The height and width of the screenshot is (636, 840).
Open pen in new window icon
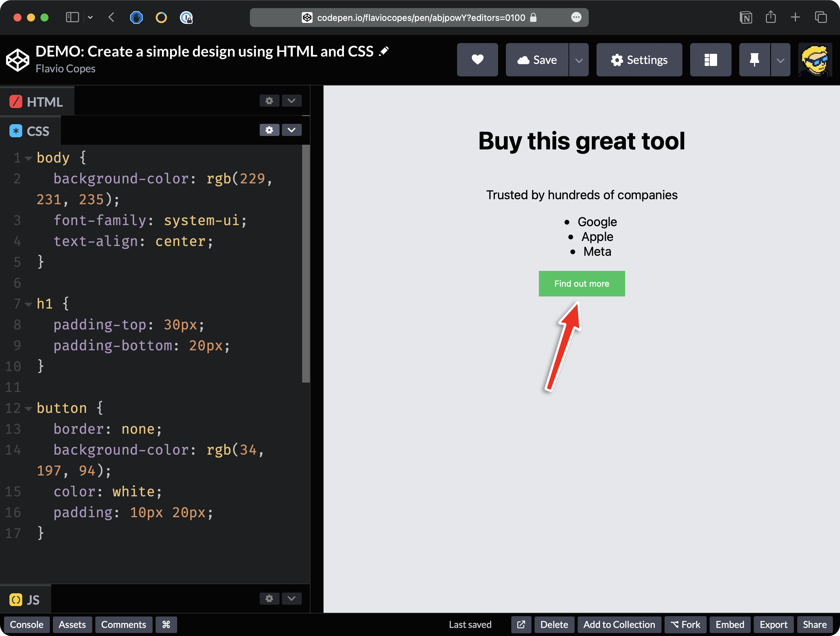(521, 625)
